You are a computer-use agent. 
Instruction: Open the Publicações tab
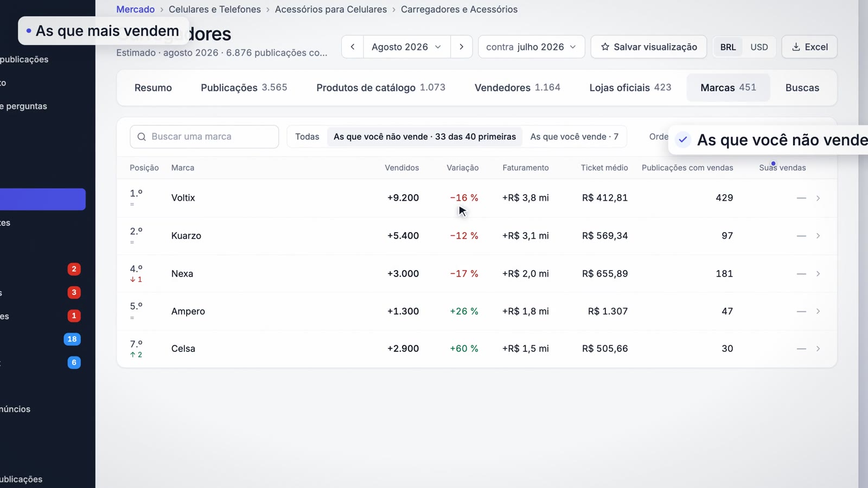coord(244,88)
